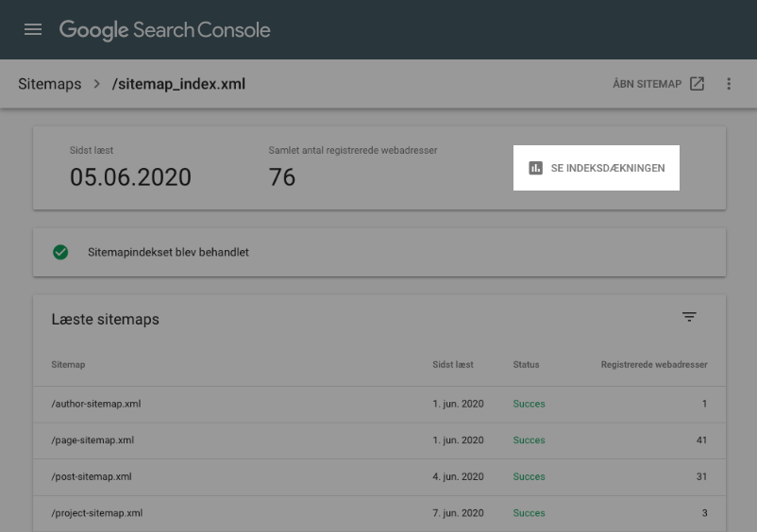Click the /sitemap_index.xml breadcrumb title
Image resolution: width=757 pixels, height=532 pixels.
pos(178,84)
